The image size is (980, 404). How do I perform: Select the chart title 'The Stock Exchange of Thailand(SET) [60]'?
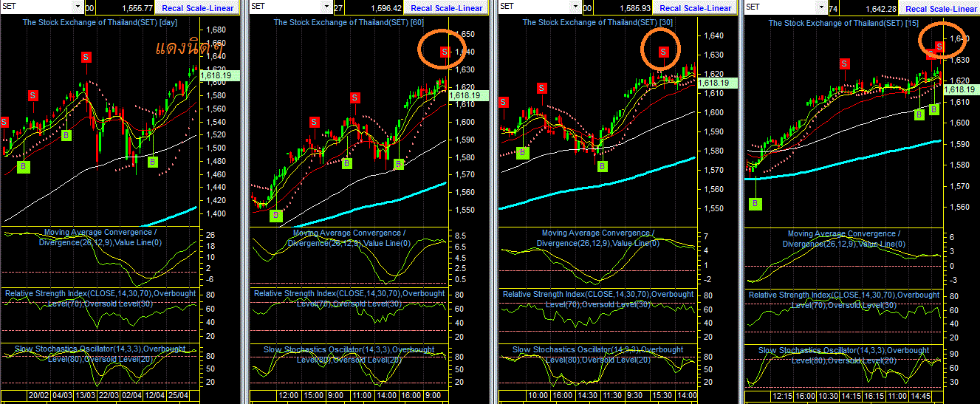[349, 22]
